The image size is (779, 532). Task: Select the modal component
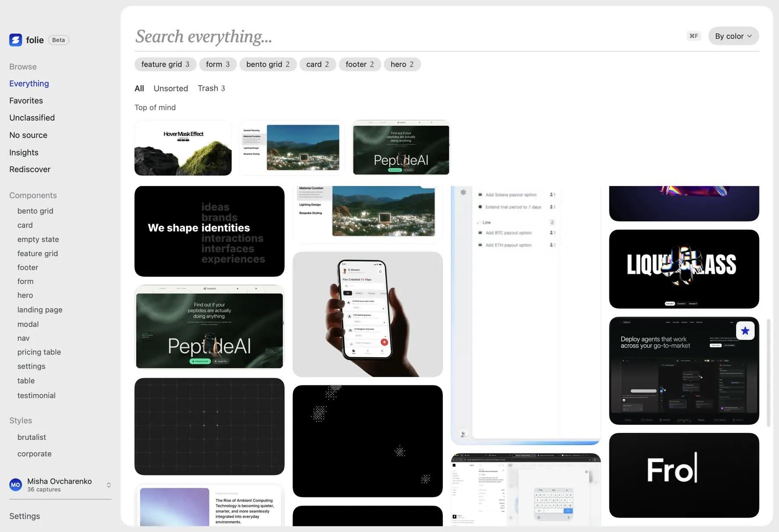click(28, 324)
